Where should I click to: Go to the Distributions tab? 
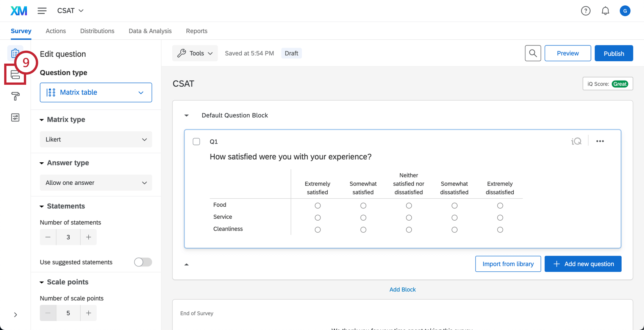97,31
